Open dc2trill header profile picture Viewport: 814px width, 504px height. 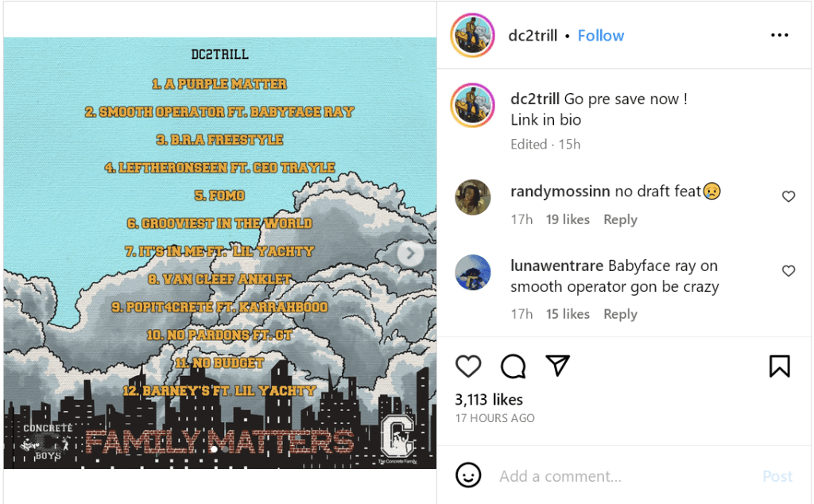click(472, 35)
